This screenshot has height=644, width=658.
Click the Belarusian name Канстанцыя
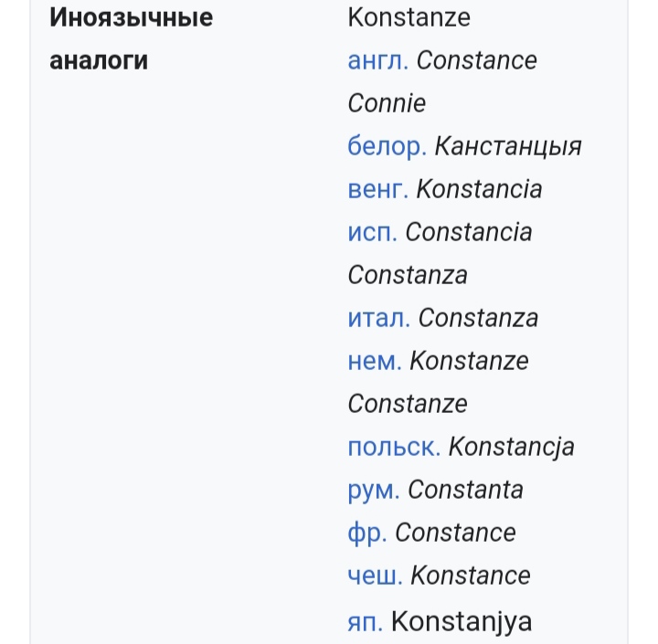[x=508, y=147]
